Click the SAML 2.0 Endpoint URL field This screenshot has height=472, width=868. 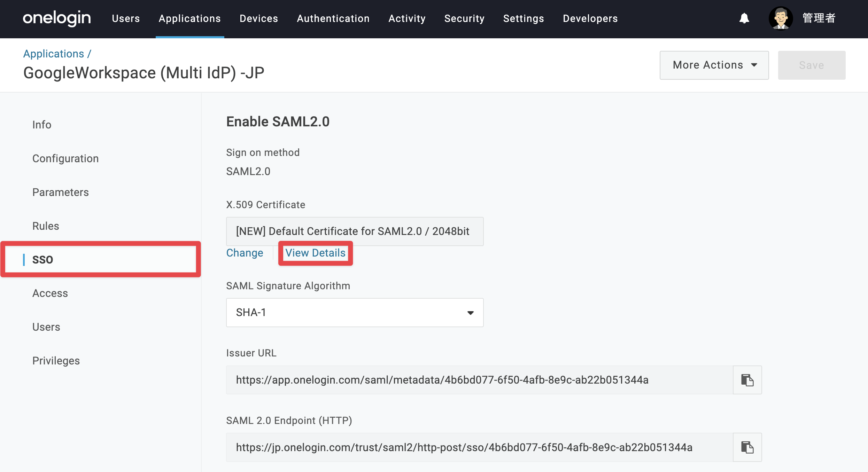tap(480, 447)
